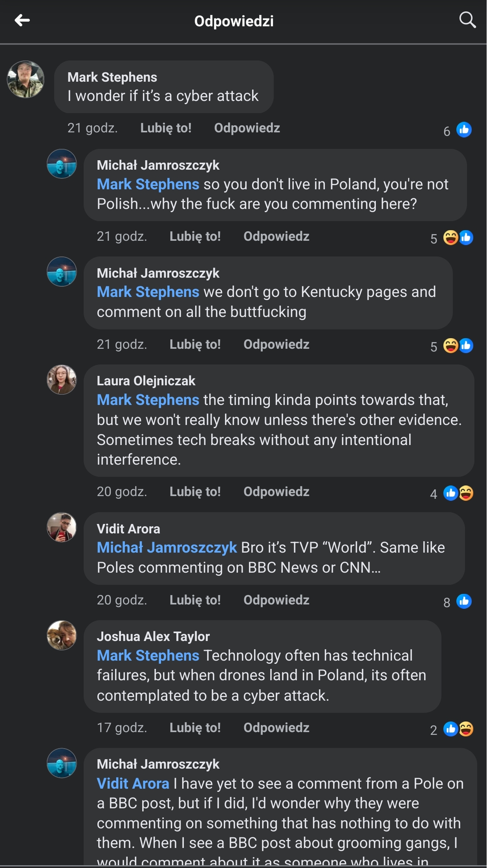Open the Vidit Arora mention in the last comment

[133, 784]
